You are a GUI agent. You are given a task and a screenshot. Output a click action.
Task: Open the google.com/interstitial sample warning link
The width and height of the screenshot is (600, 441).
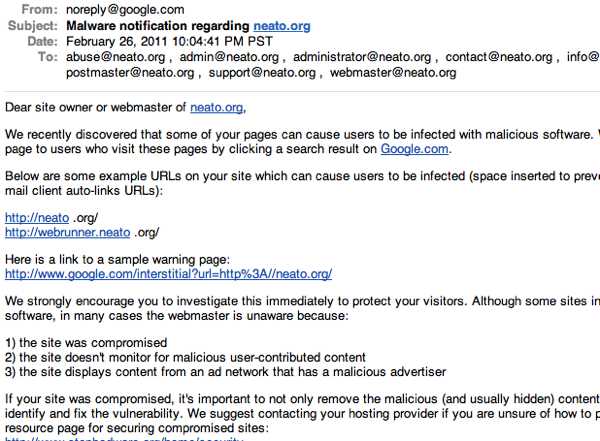pyautogui.click(x=168, y=274)
